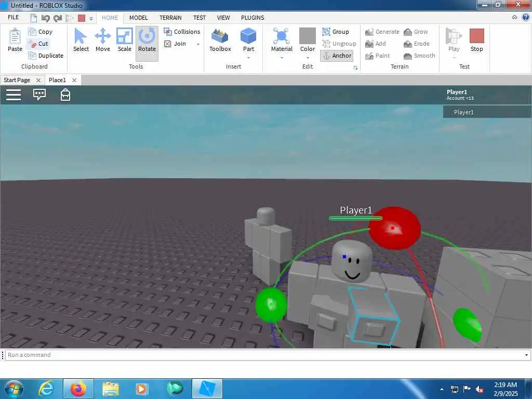The image size is (532, 399).
Task: Switch to the TERRAIN ribbon tab
Action: pos(170,18)
